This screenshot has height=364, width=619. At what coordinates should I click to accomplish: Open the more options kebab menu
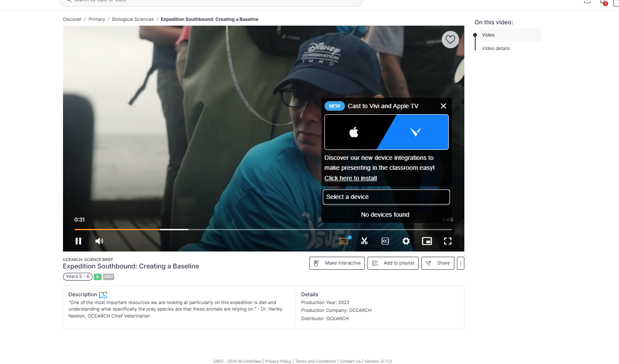(x=461, y=263)
